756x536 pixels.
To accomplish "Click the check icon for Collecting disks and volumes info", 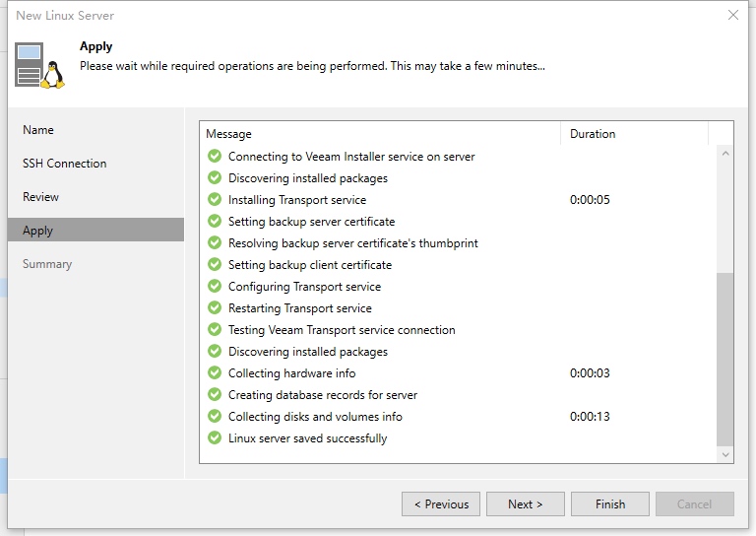I will [215, 417].
